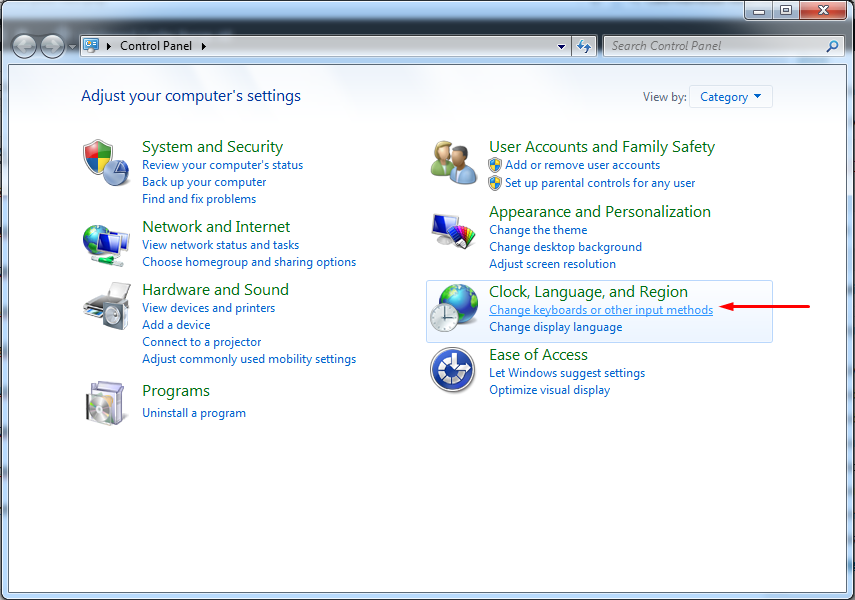Screen dimensions: 855x600
Task: Click the shield icon beside Set up parental controls
Action: [x=495, y=183]
